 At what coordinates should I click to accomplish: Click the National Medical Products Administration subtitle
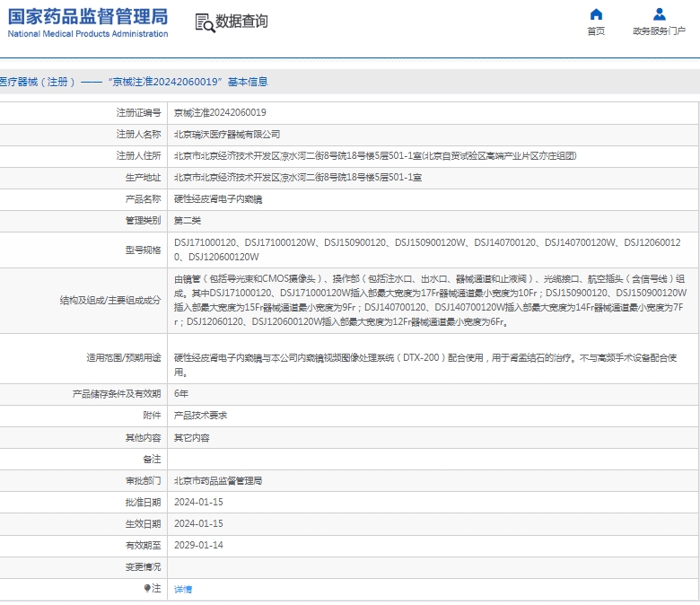[x=88, y=34]
